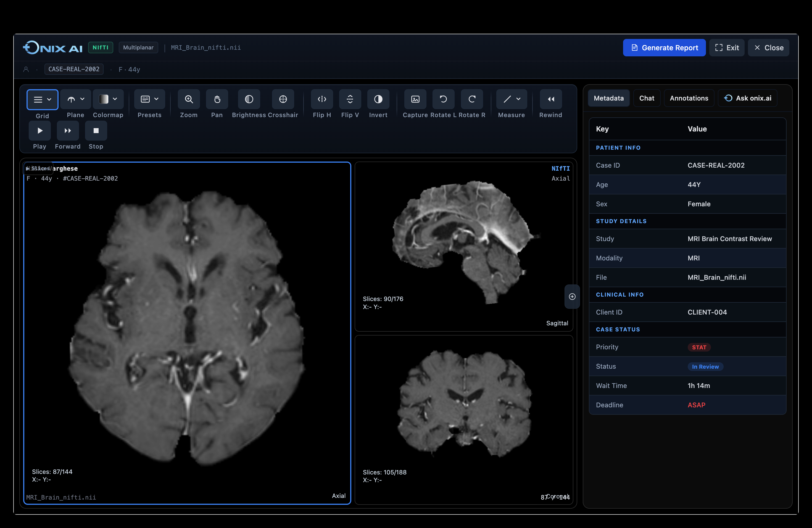Viewport: 812px width, 528px height.
Task: Flip the image horizontally
Action: pos(321,100)
